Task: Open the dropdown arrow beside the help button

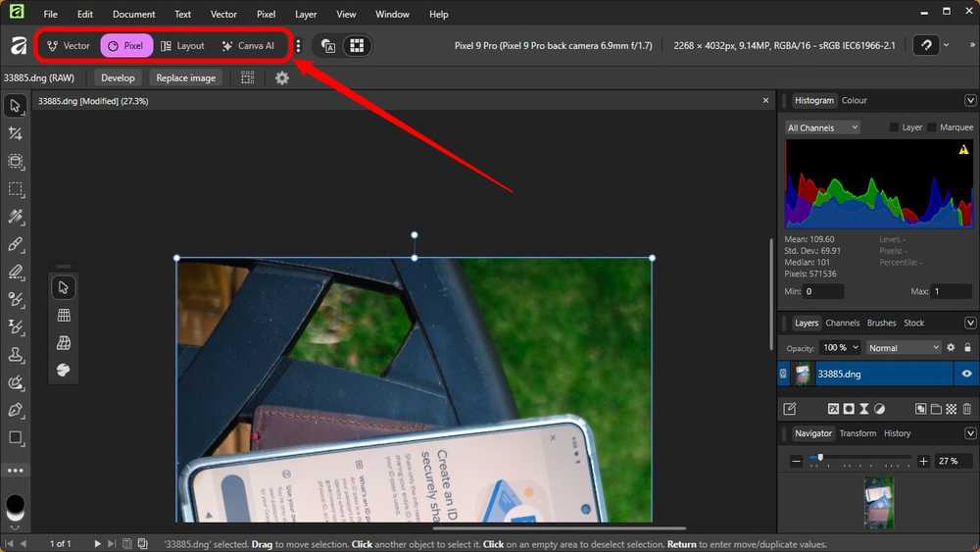Action: tap(947, 45)
